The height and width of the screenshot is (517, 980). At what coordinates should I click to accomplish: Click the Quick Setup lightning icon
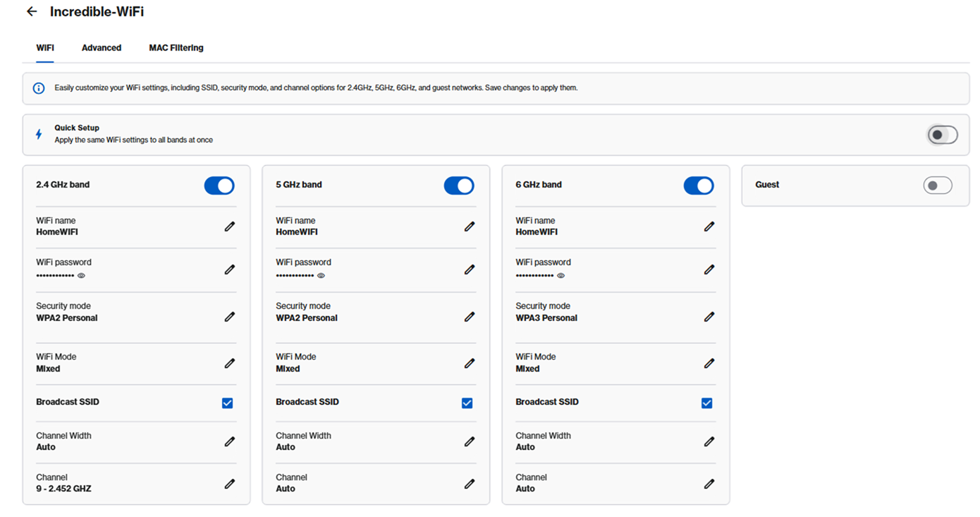tap(39, 134)
